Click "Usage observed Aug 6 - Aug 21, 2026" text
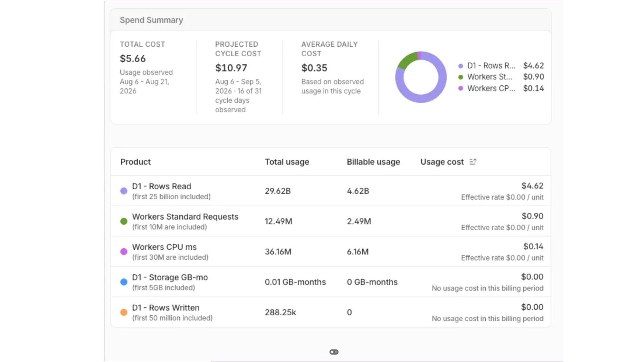Viewport: 644px width, 362px height. click(147, 82)
